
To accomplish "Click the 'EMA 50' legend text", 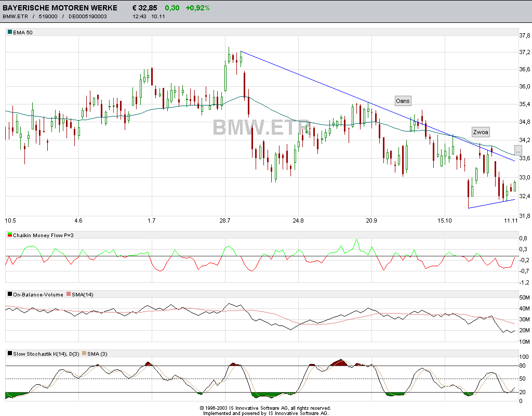I will coord(23,32).
